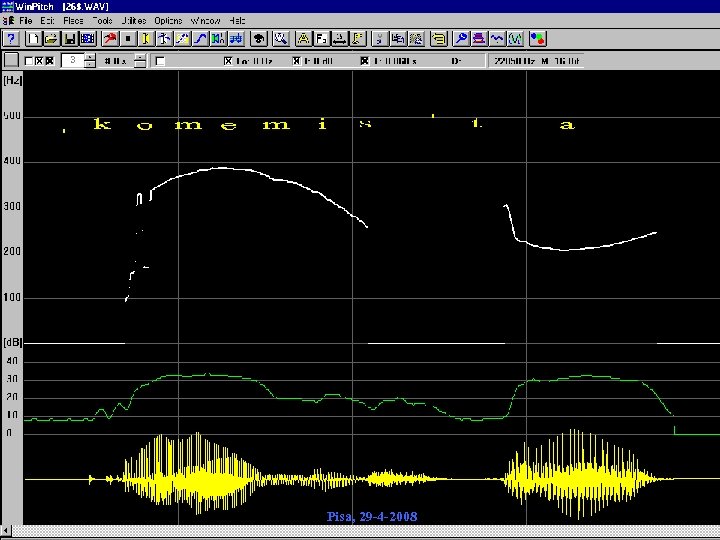720x540 pixels.
Task: Click the red green blue colors icon
Action: 538,39
